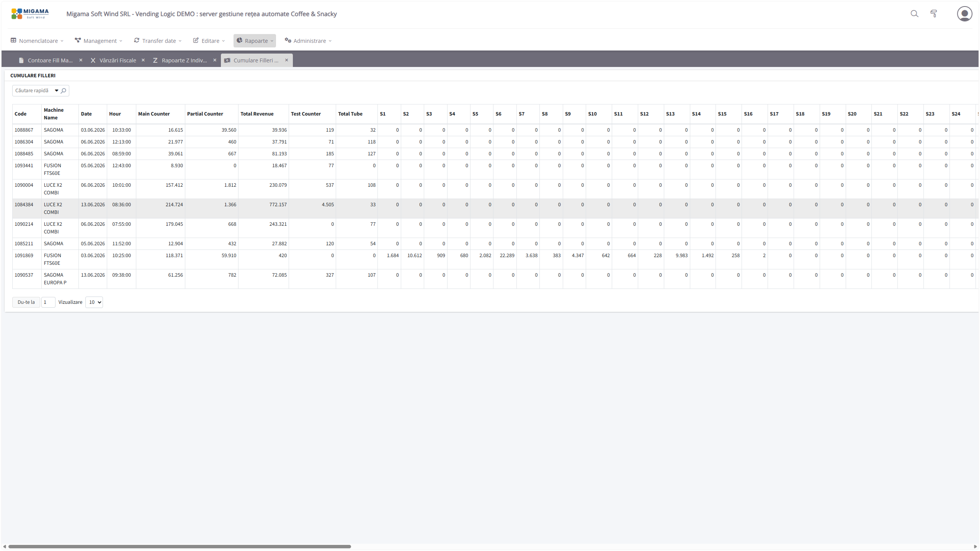
Task: Close the Contoare Fill Ma... tab
Action: 81,60
